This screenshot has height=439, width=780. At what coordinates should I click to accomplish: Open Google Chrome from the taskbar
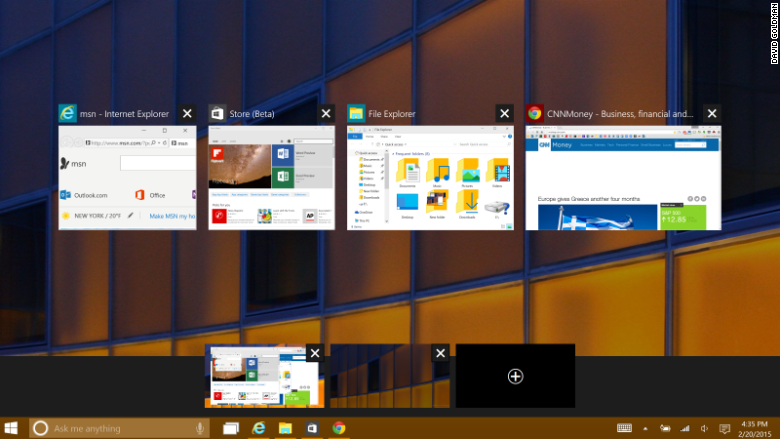(339, 428)
